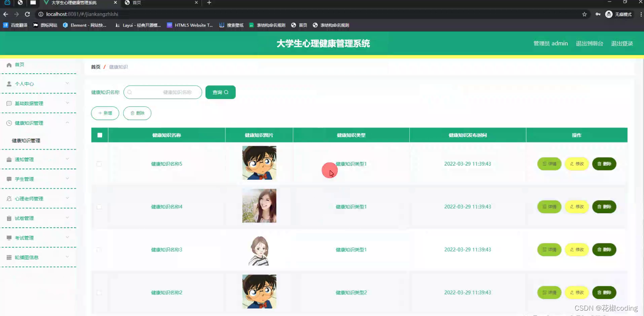Click the clock icon beside 健康知识管理
Image resolution: width=644 pixels, height=316 pixels.
8,123
